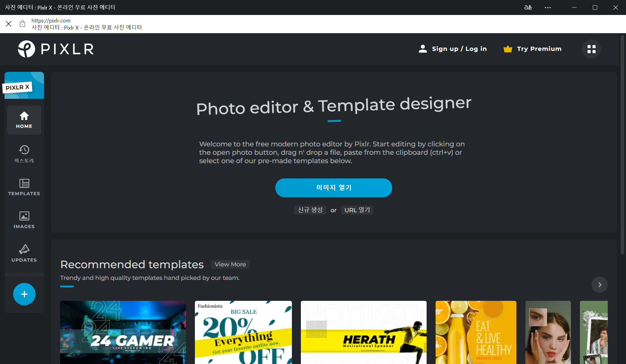This screenshot has height=364, width=626.
Task: Click the Pixlr X badge tile
Action: (24, 86)
